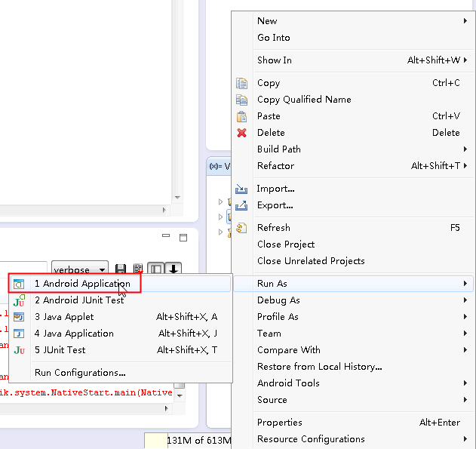Viewport: 476px width, 449px height.
Task: Expand the Refactor submenu
Action: click(x=465, y=166)
